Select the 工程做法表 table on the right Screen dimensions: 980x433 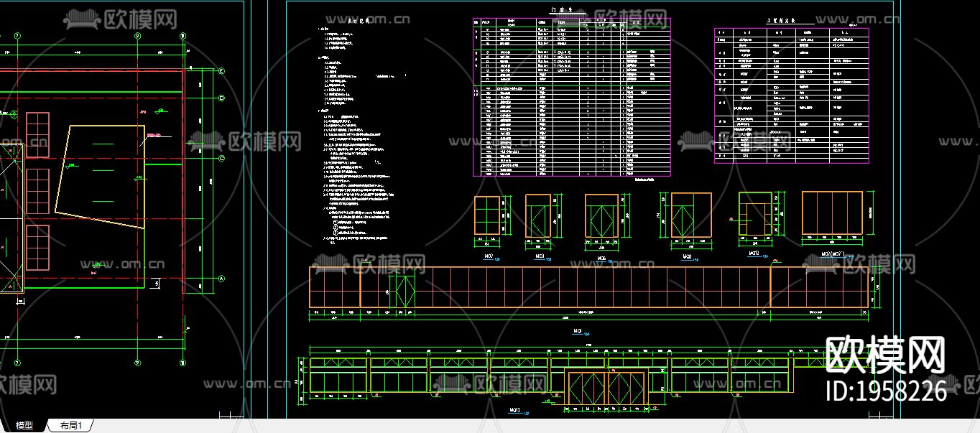pyautogui.click(x=791, y=96)
